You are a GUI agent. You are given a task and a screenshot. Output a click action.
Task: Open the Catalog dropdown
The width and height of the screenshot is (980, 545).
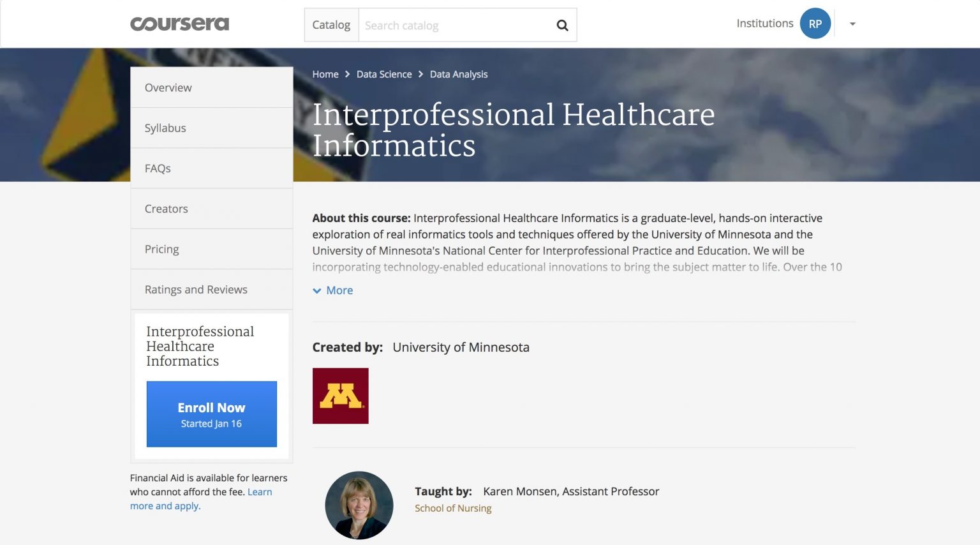click(x=331, y=25)
